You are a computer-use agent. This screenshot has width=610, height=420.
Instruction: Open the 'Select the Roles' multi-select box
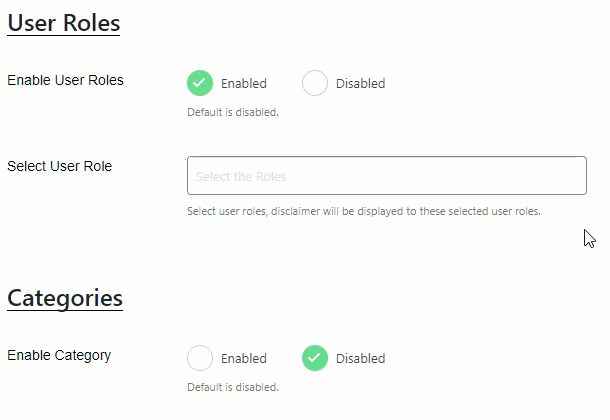(x=387, y=175)
